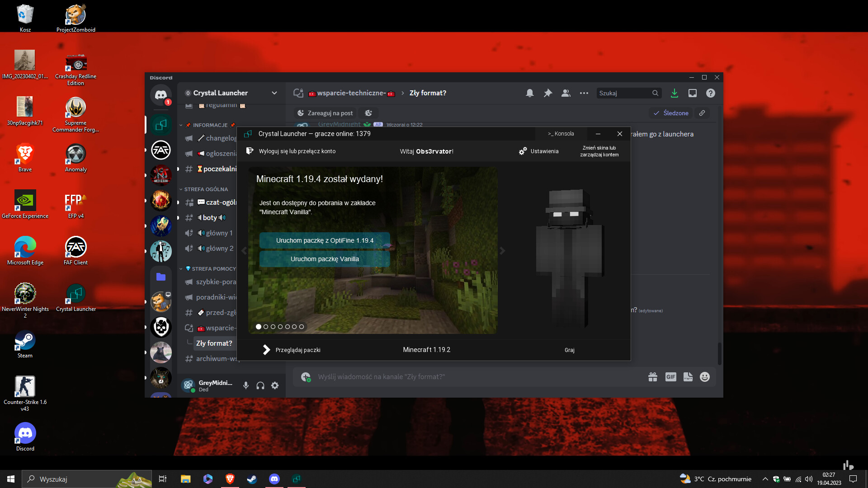The width and height of the screenshot is (868, 488).
Task: Open the emoji picker in message bar
Action: pos(704,377)
